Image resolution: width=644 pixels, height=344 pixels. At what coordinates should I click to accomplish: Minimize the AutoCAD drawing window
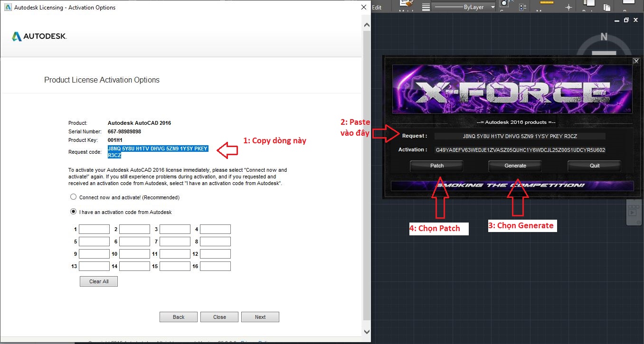617,20
